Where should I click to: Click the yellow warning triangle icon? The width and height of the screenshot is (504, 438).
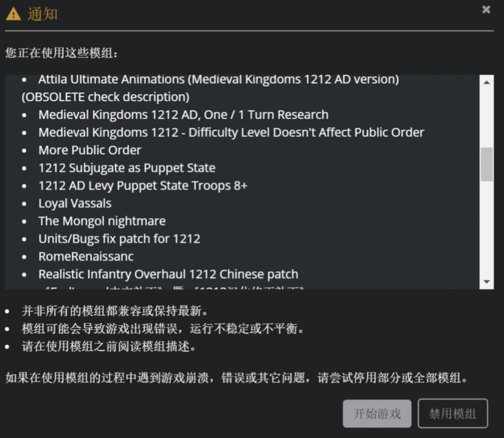pyautogui.click(x=14, y=14)
